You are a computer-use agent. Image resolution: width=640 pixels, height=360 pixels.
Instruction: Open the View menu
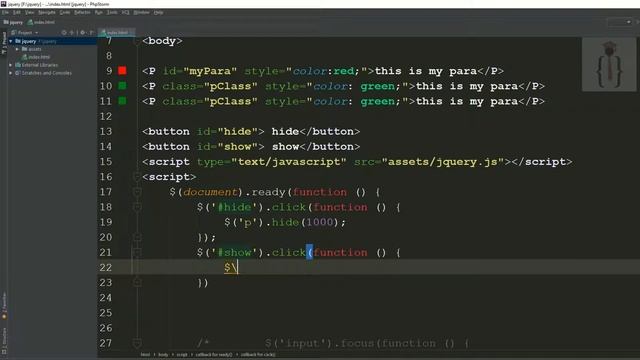point(29,13)
